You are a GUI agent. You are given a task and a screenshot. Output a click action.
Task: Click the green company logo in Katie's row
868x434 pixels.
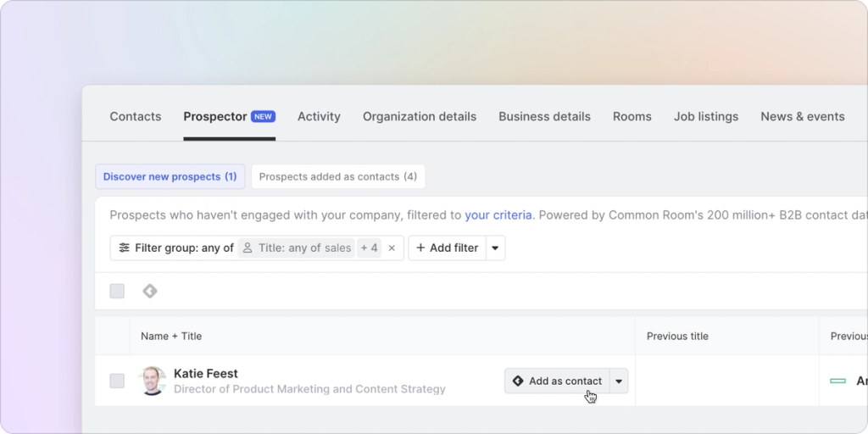pos(838,381)
